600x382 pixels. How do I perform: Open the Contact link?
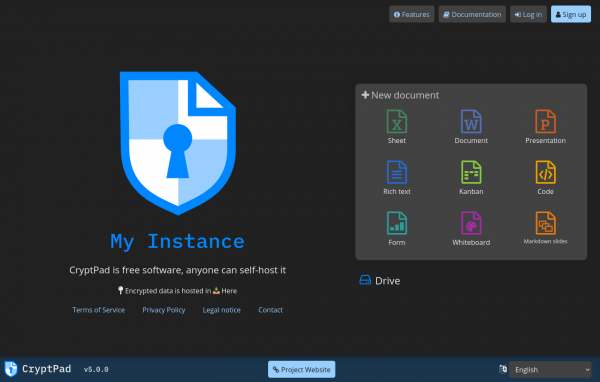(271, 310)
